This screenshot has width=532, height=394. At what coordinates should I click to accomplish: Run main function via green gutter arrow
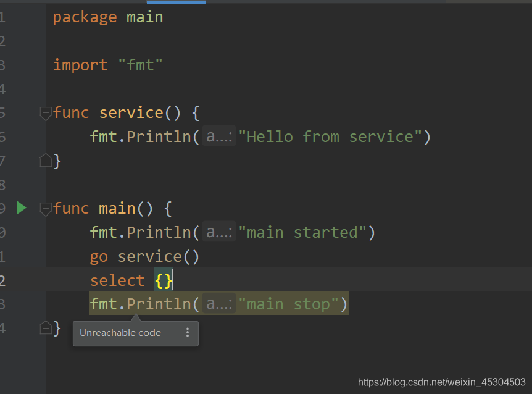click(x=22, y=208)
